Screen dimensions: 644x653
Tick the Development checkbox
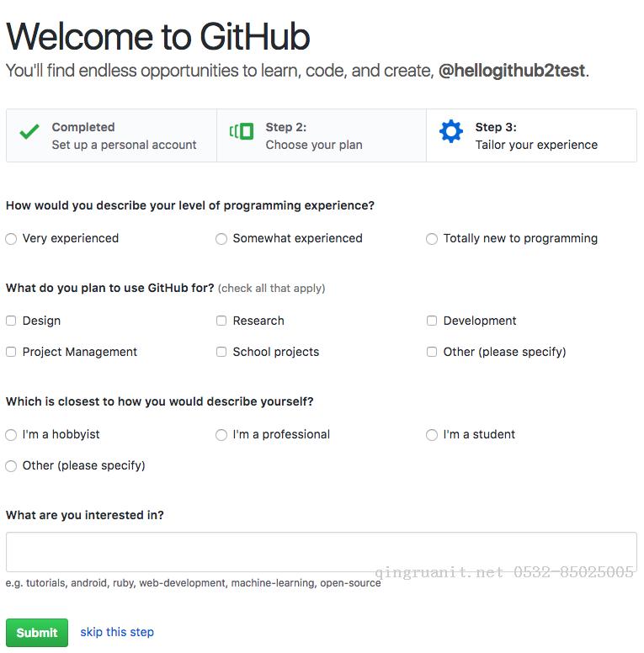coord(432,321)
